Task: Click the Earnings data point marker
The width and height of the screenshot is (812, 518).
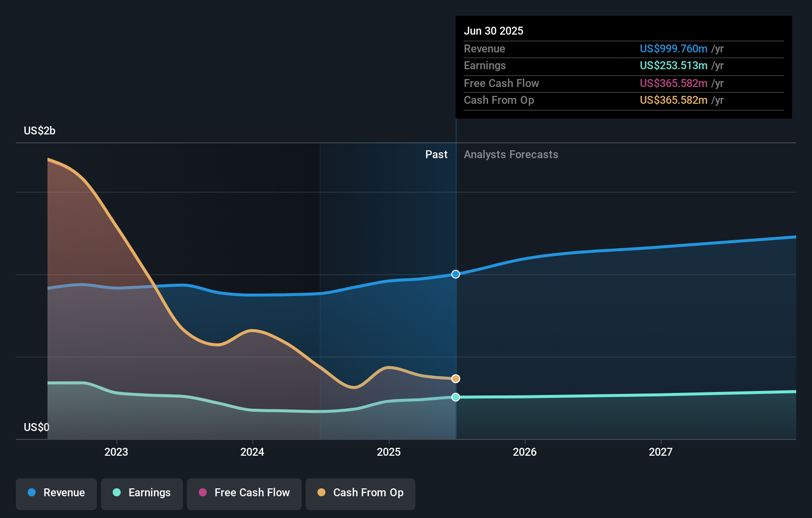Action: pyautogui.click(x=455, y=397)
